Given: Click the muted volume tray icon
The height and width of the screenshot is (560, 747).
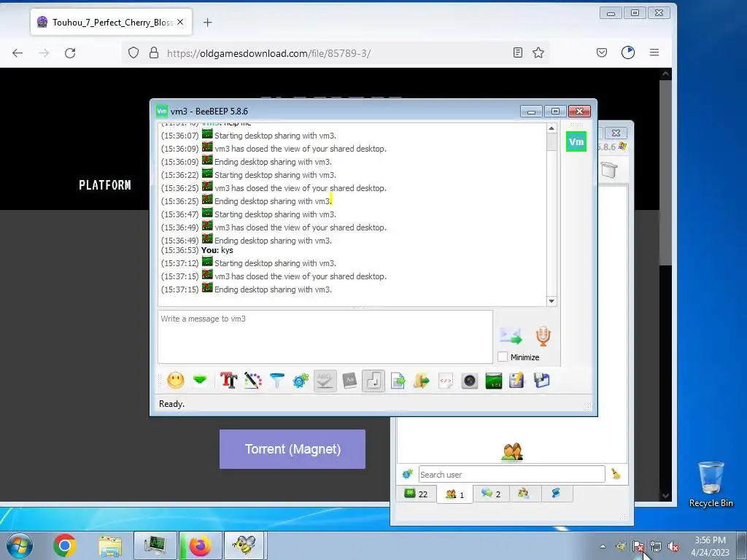Looking at the screenshot, I should (x=673, y=547).
